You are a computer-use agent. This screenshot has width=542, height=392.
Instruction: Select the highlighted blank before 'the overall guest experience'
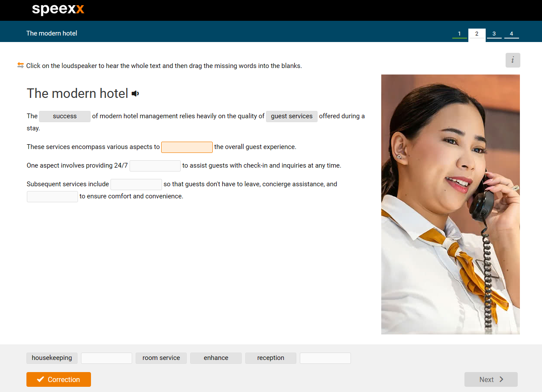pyautogui.click(x=187, y=147)
